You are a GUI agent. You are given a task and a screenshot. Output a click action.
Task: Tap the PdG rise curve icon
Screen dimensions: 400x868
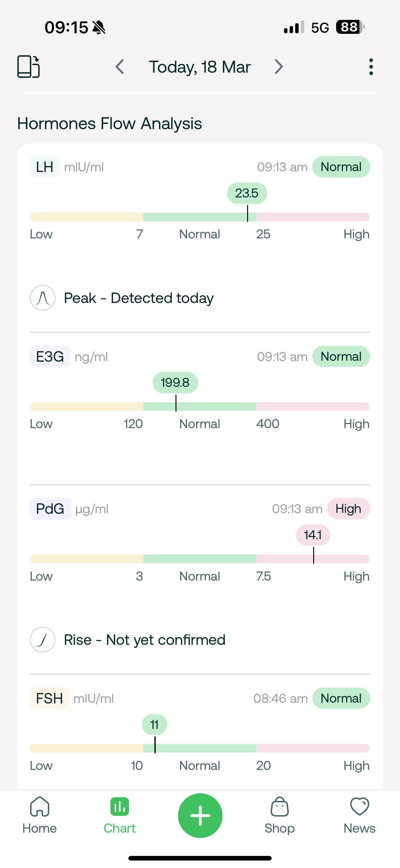coord(43,640)
